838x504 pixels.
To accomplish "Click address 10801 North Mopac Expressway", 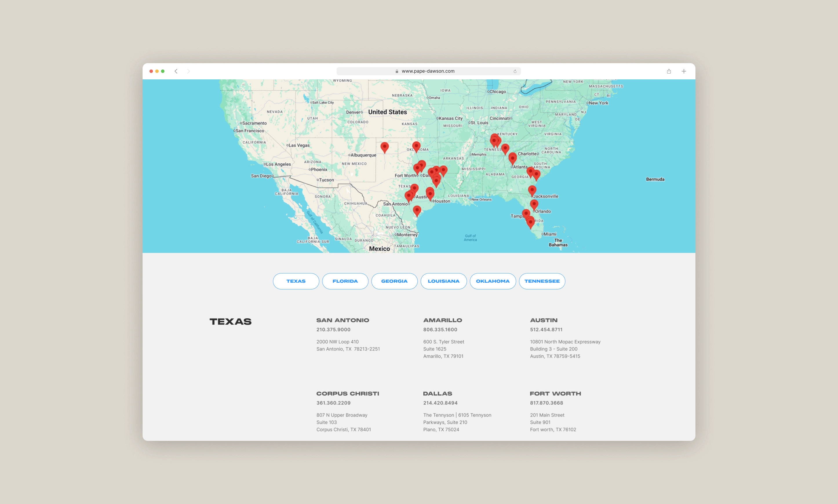I will click(565, 342).
